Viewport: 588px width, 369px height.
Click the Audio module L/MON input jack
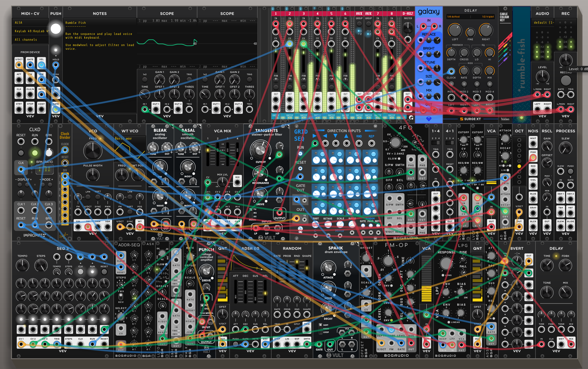[537, 95]
